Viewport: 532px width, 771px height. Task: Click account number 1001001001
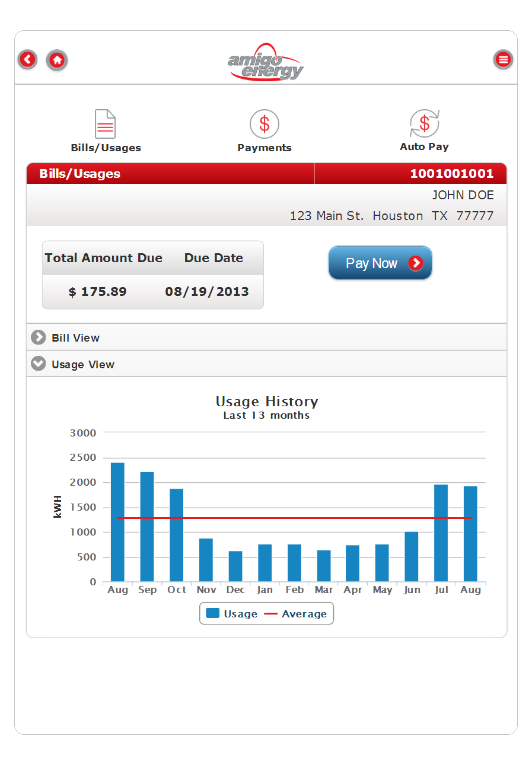pos(452,174)
